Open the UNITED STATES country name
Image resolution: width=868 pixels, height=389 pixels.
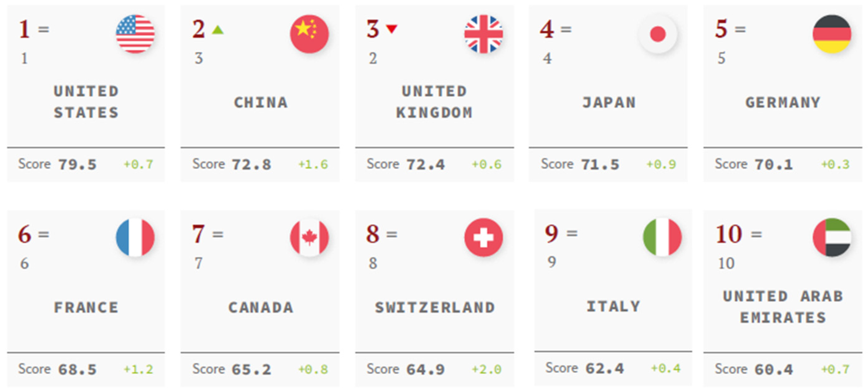pos(86,102)
